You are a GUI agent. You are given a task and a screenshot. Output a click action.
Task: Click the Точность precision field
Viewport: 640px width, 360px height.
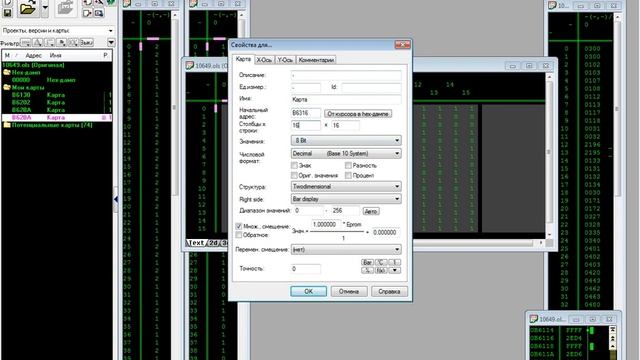(306, 269)
